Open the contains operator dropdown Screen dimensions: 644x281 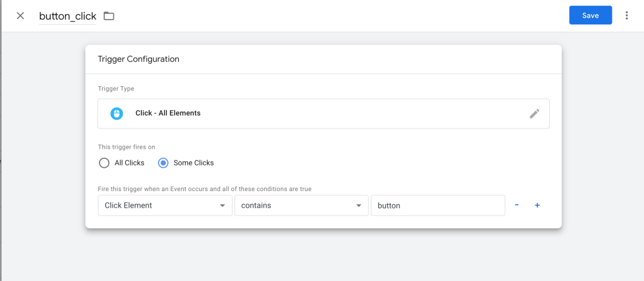click(302, 205)
